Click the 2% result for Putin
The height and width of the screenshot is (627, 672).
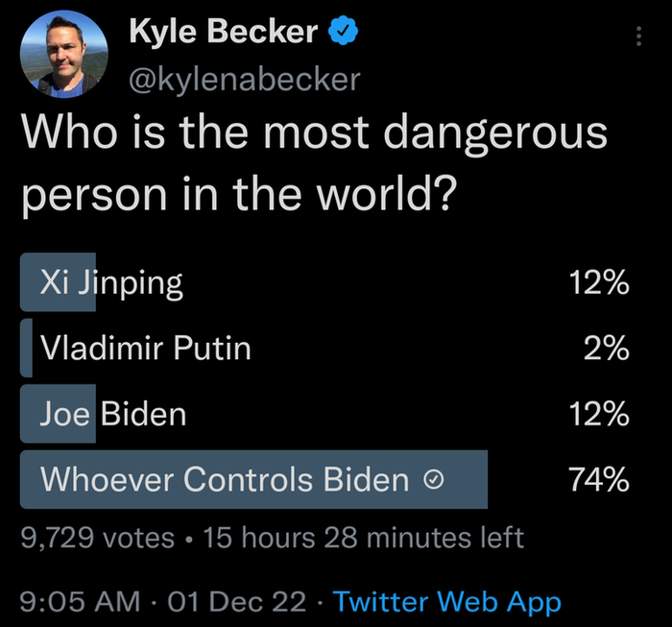click(x=607, y=348)
